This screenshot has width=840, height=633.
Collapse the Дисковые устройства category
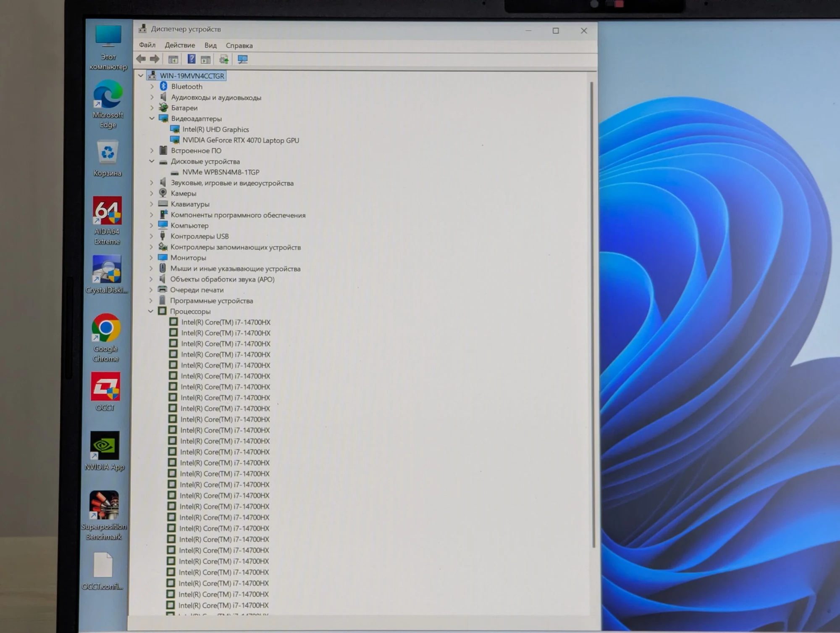pos(152,161)
